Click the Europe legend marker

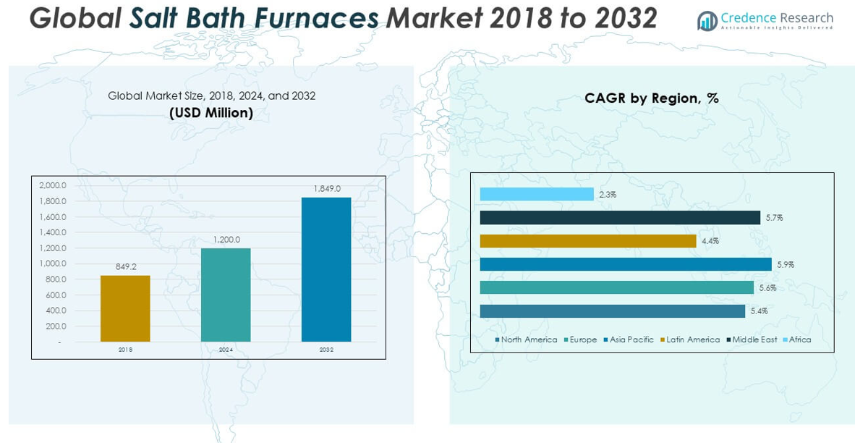coord(566,339)
